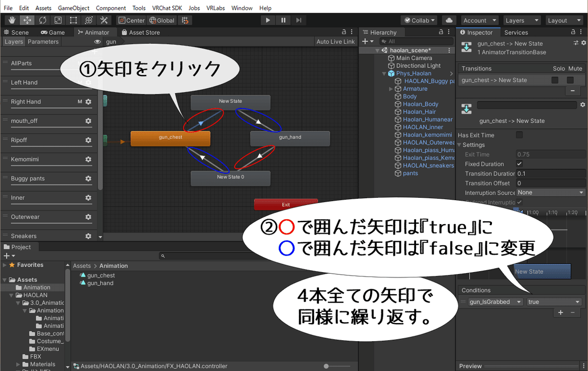Collapse the Phys_Haolan object in Hierarchy
Viewport: 588px width, 371px height.
point(384,73)
